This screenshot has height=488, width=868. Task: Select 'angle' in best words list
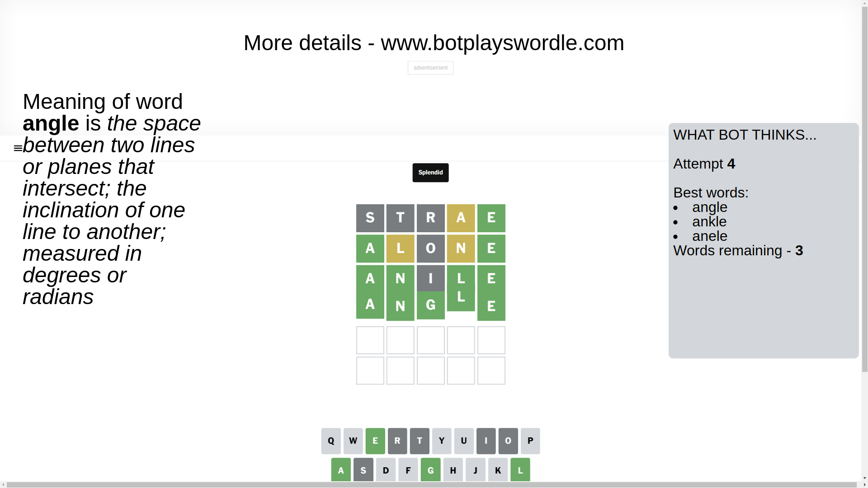[x=710, y=207]
